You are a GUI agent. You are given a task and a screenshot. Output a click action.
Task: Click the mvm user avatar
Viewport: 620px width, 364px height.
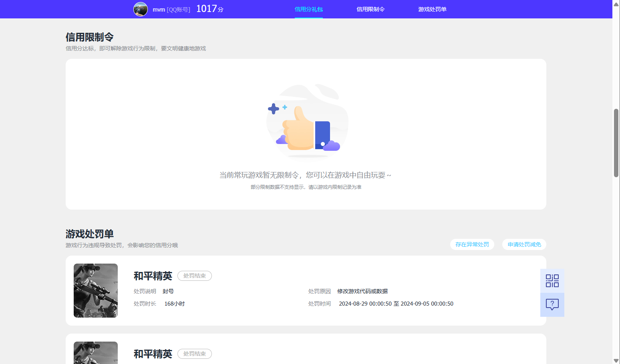click(x=141, y=9)
